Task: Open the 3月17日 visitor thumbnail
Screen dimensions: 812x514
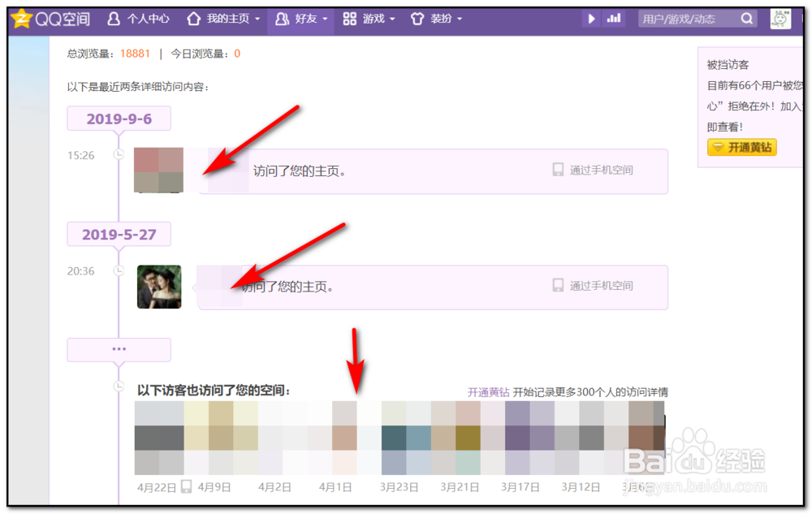Action: (x=522, y=438)
